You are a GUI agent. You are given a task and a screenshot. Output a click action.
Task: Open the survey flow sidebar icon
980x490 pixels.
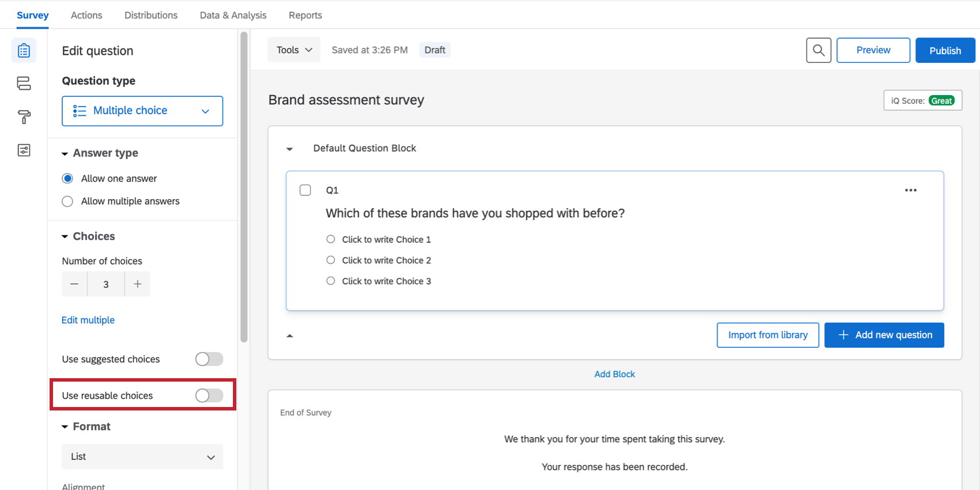(x=24, y=84)
